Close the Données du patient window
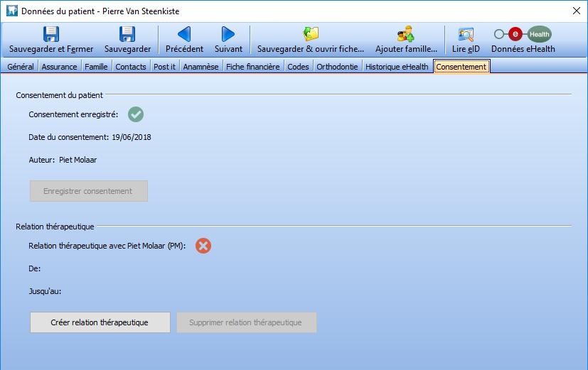Viewport: 588px width, 370px height. click(577, 11)
